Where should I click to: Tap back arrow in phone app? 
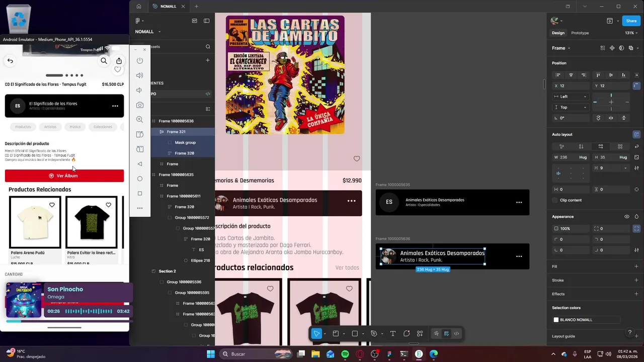[x=10, y=61]
